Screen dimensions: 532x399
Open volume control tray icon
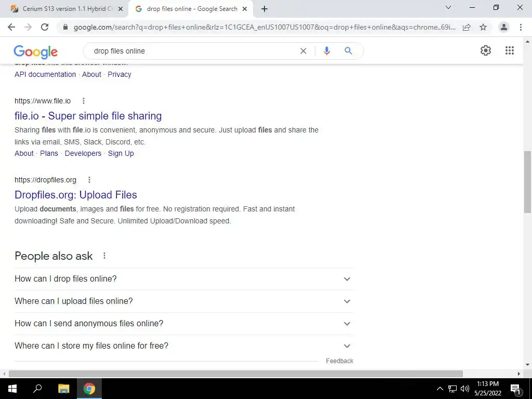coord(465,389)
